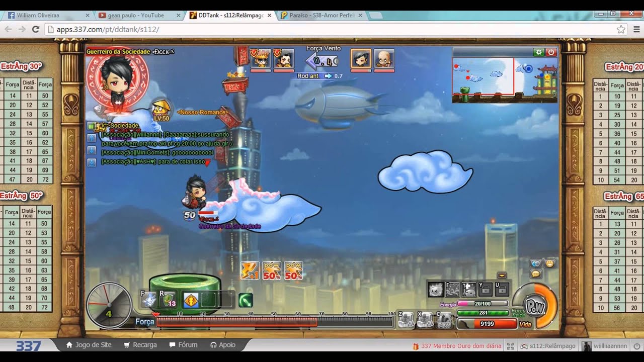Jump to chat bottom arrow button

pos(91,162)
